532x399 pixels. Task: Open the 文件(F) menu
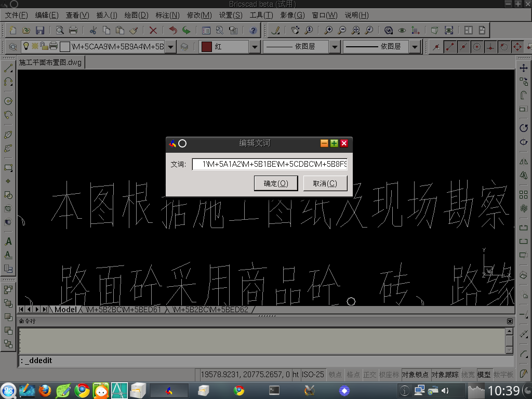tap(16, 15)
